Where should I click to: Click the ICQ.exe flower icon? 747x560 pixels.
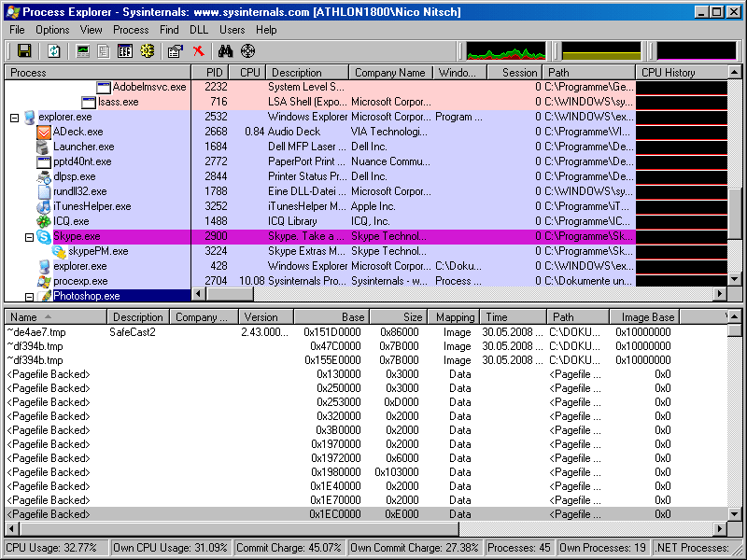click(44, 221)
